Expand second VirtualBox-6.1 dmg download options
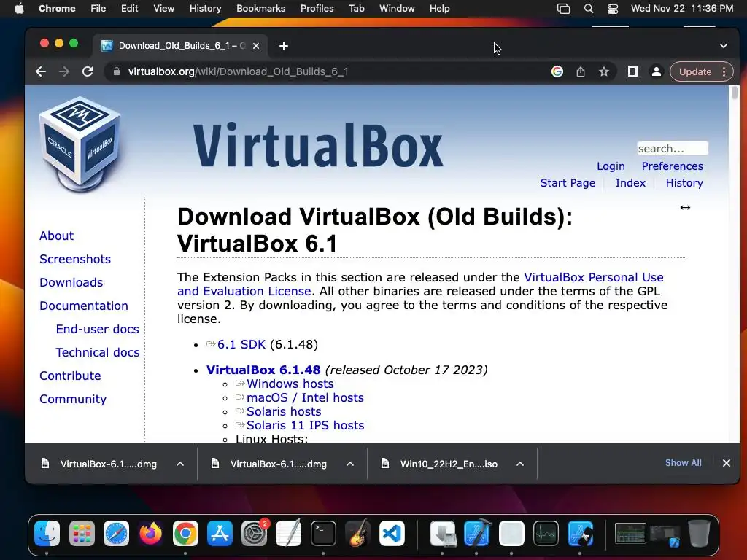The width and height of the screenshot is (747, 560). click(x=350, y=464)
